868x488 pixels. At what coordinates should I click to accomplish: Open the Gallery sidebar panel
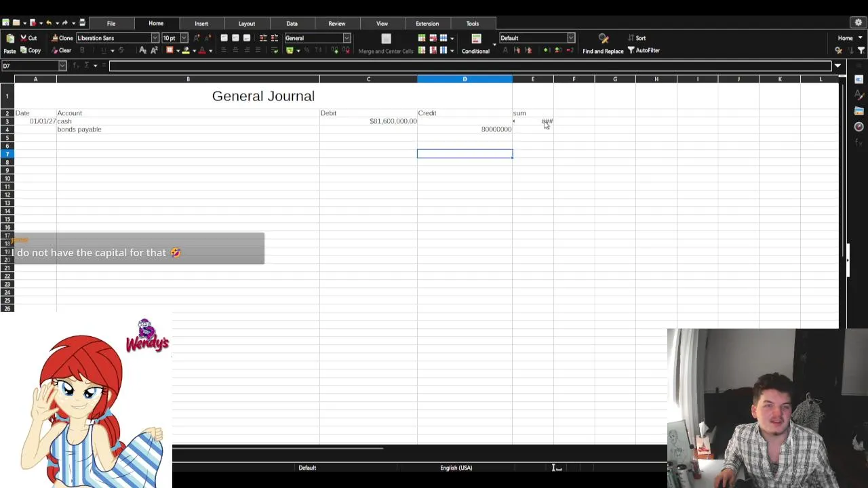click(859, 110)
